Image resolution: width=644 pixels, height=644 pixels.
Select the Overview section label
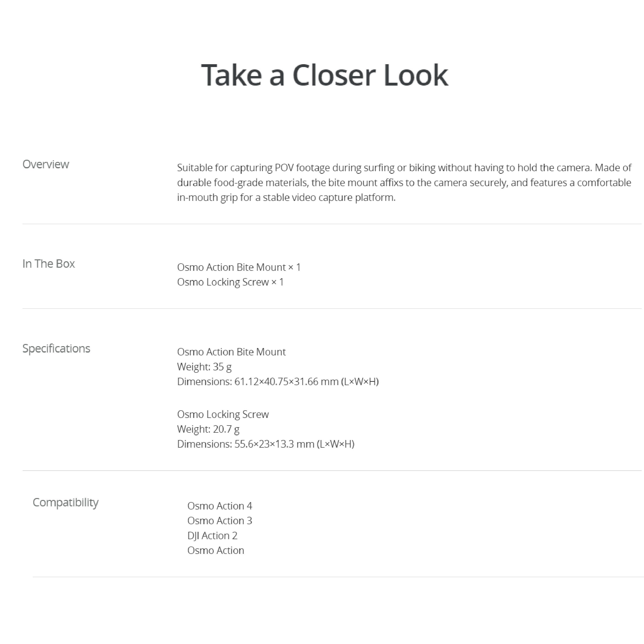coord(46,164)
